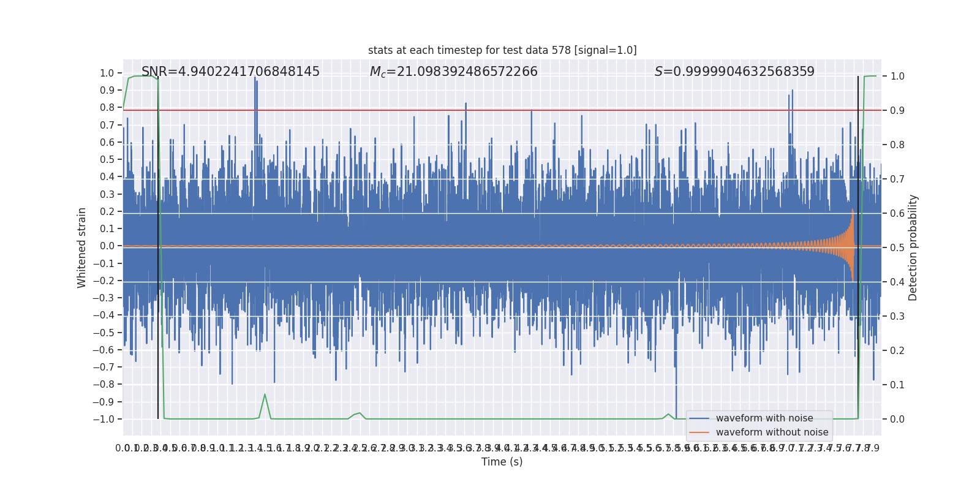Click Whitened strain tick label 0.1

[107, 228]
